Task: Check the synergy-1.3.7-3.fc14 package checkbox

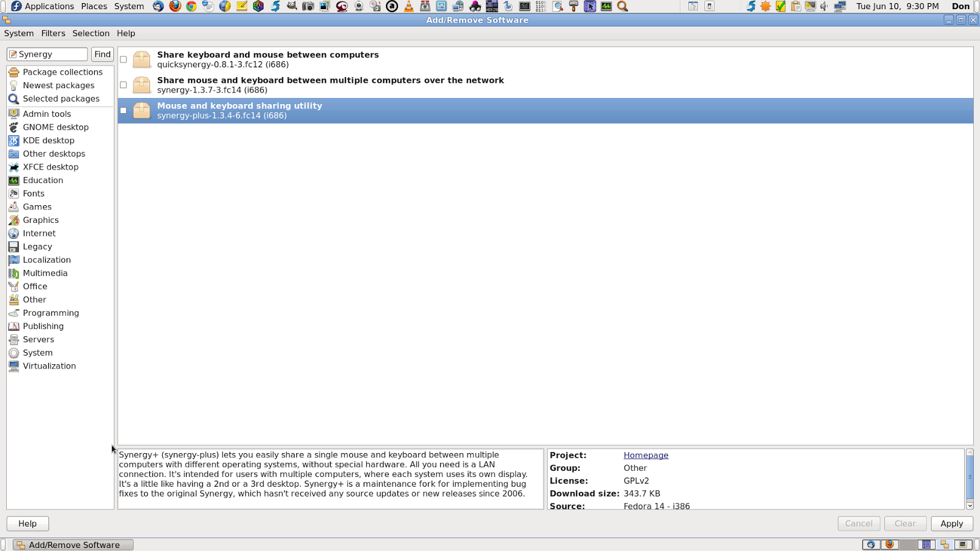Action: click(x=124, y=85)
